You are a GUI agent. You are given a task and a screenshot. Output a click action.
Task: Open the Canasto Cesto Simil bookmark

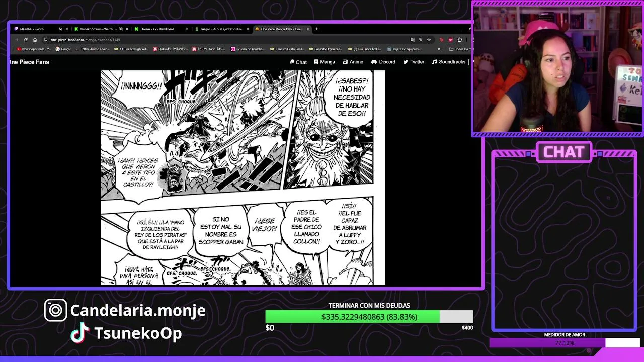click(x=287, y=49)
